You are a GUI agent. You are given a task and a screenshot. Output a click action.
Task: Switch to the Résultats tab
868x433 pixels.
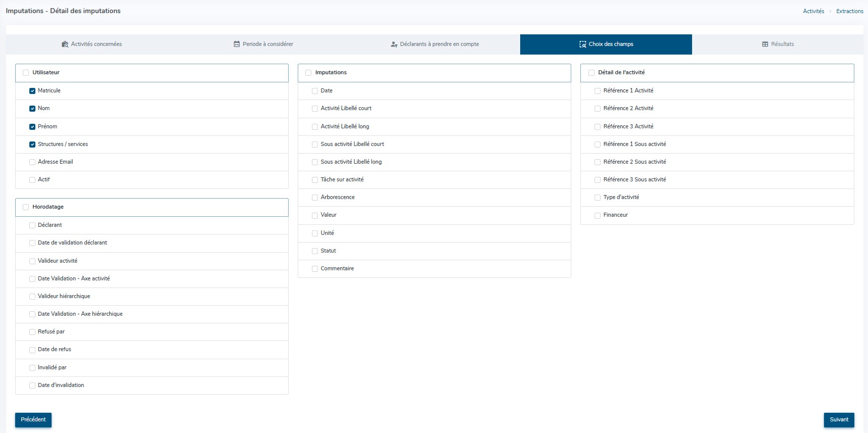pos(778,44)
